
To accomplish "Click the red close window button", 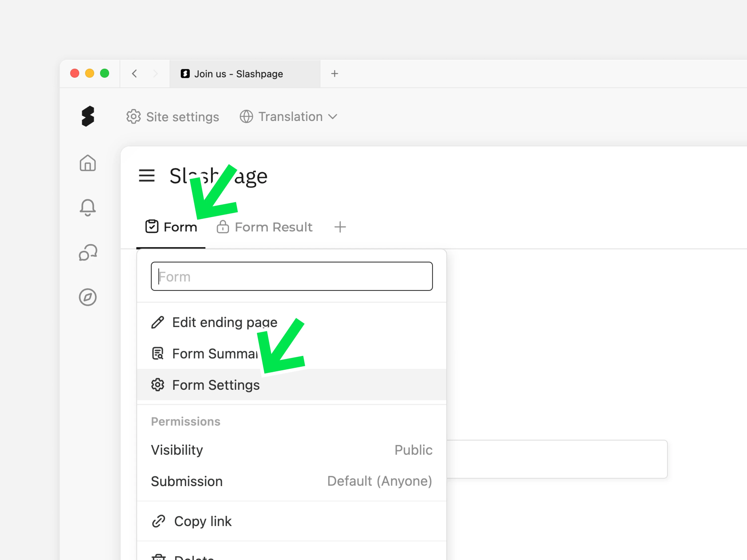I will click(x=75, y=73).
